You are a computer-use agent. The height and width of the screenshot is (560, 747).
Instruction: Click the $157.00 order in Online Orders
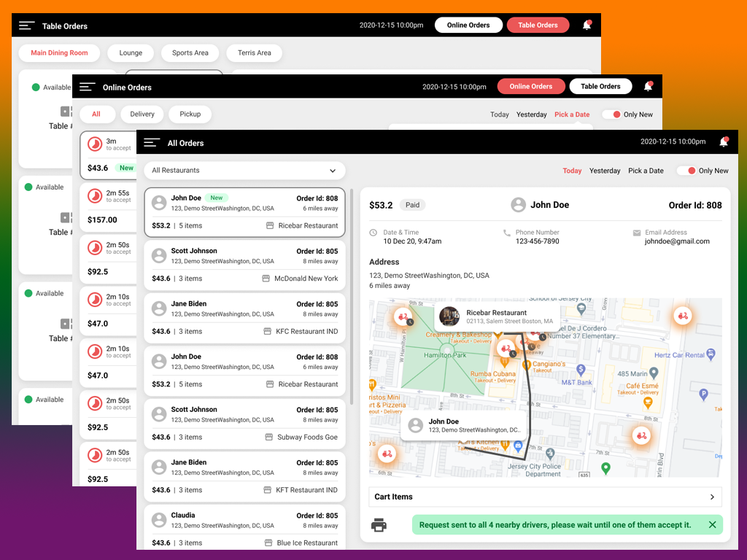coord(108,206)
